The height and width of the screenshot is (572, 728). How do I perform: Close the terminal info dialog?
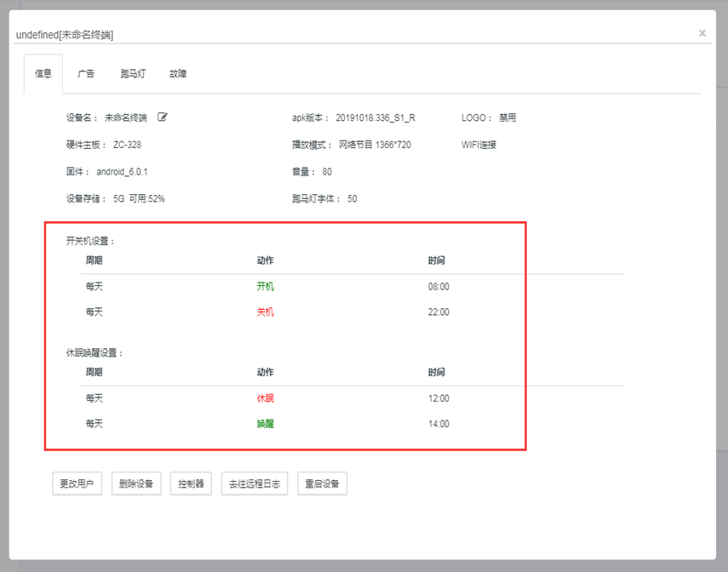[702, 33]
